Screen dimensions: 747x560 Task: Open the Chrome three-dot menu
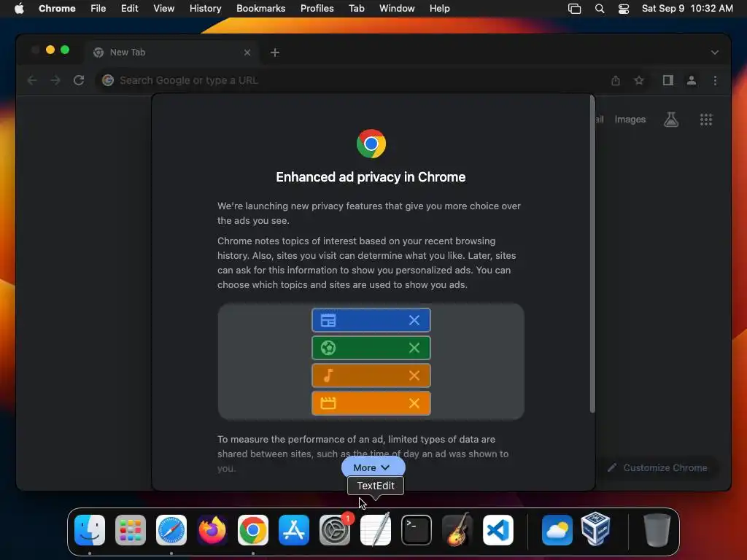(x=715, y=80)
